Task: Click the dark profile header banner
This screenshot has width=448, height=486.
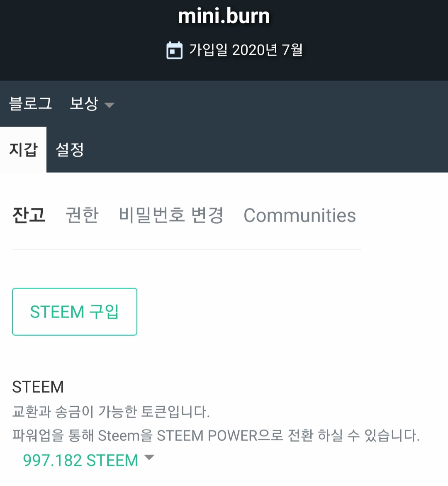Action: tap(224, 40)
